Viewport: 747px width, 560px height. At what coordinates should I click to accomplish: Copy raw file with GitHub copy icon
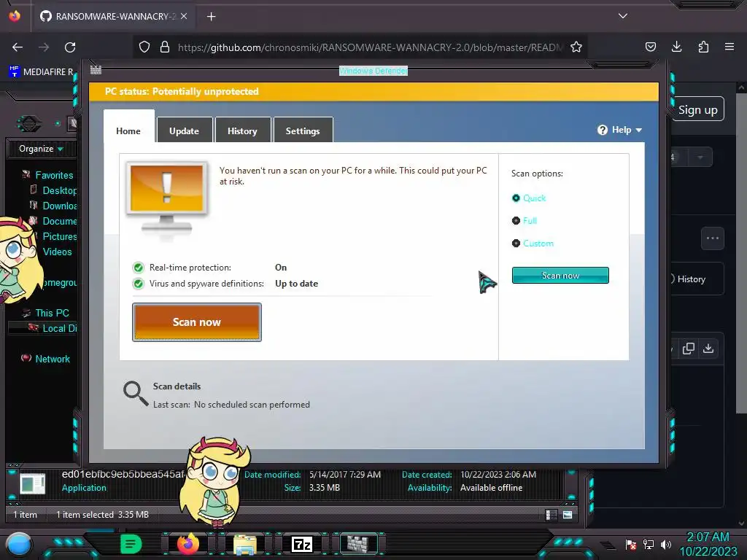click(689, 349)
